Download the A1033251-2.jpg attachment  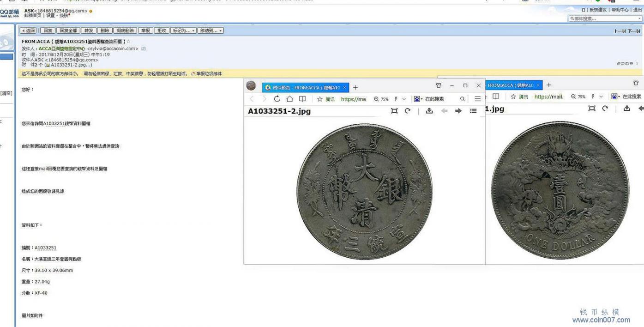coord(429,111)
